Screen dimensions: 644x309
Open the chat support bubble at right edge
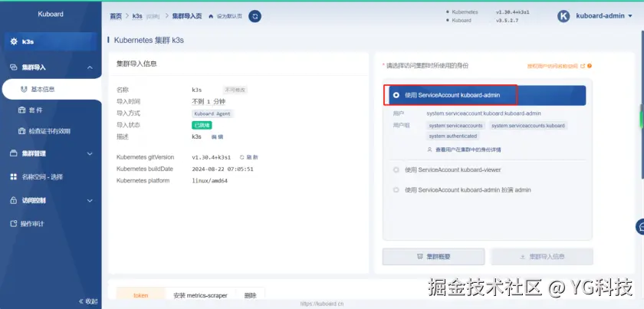[x=640, y=226]
